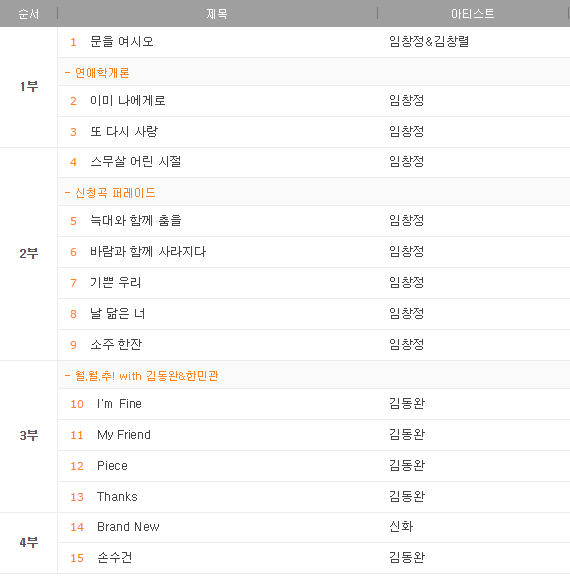Open song 소주 한잔

pyautogui.click(x=116, y=345)
